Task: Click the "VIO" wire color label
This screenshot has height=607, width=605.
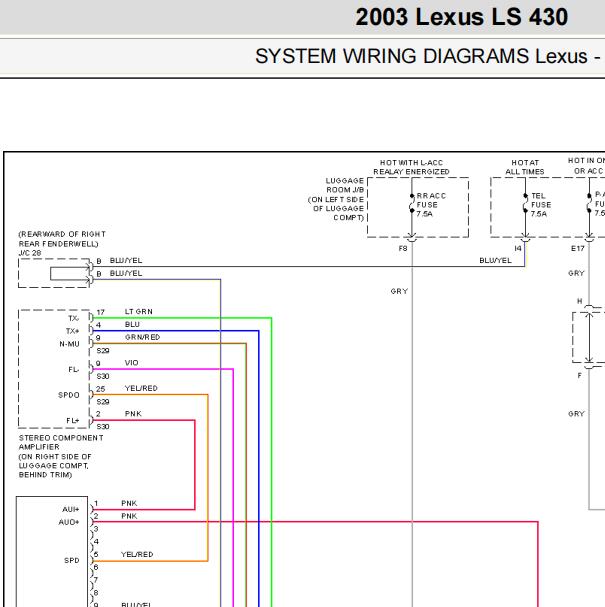Action: (x=131, y=363)
